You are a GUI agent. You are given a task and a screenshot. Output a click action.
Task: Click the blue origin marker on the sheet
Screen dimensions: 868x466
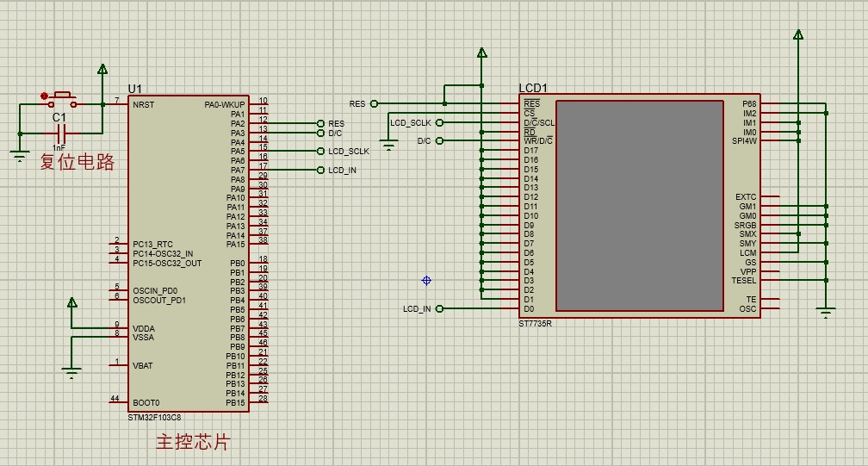(x=426, y=281)
